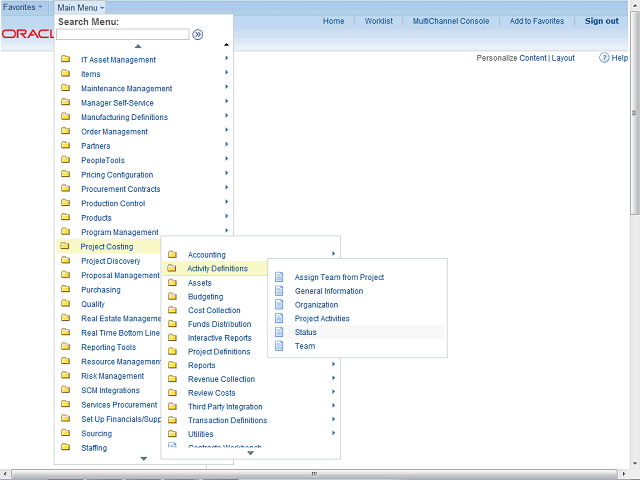Click folder icon beside Funds Distribution

click(172, 324)
